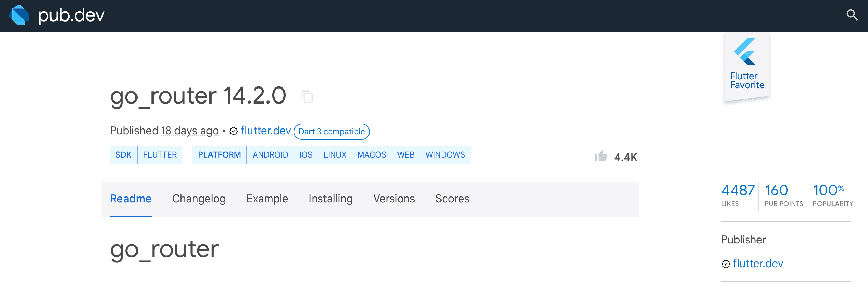Image resolution: width=868 pixels, height=285 pixels.
Task: Open the Scores tab
Action: (x=452, y=199)
